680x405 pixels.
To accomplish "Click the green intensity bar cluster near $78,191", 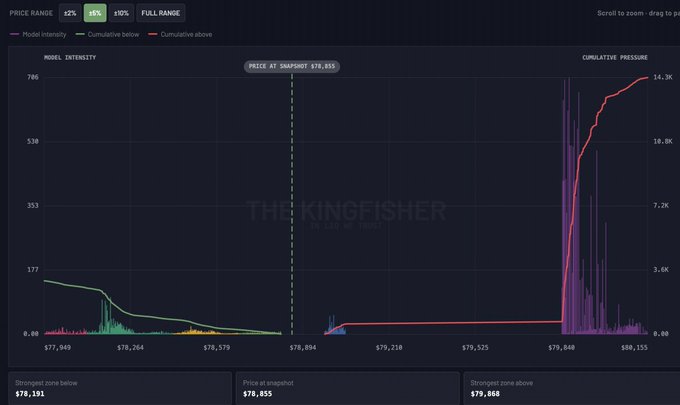I will click(x=111, y=323).
